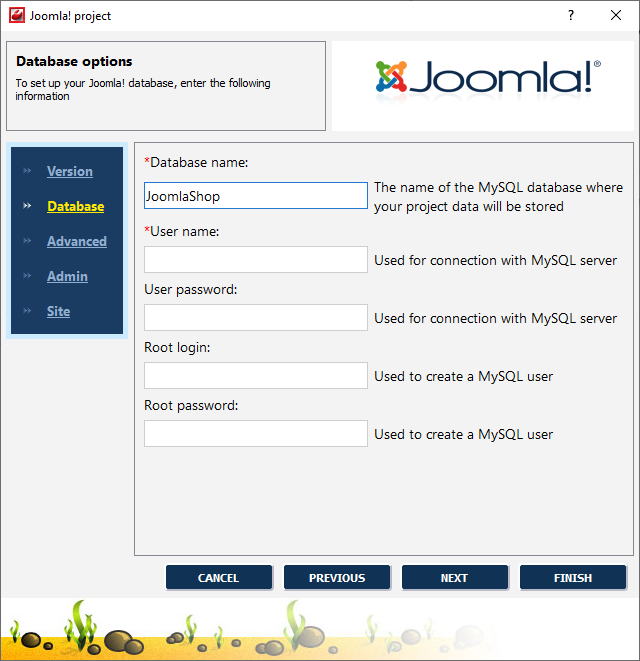Click the help question mark button

tap(571, 16)
